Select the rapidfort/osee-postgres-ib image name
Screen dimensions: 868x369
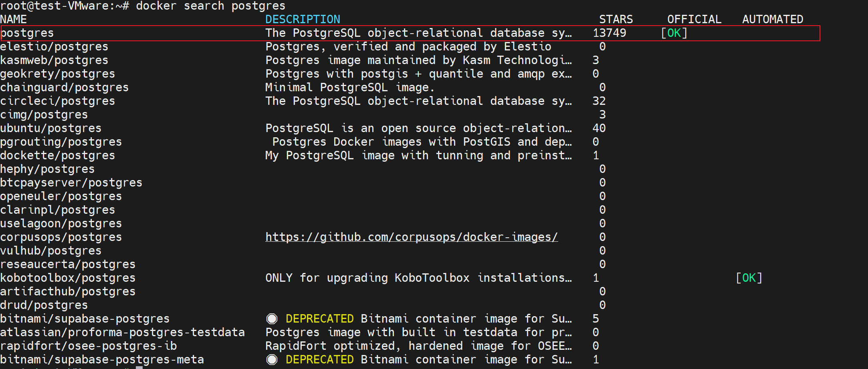[88, 346]
